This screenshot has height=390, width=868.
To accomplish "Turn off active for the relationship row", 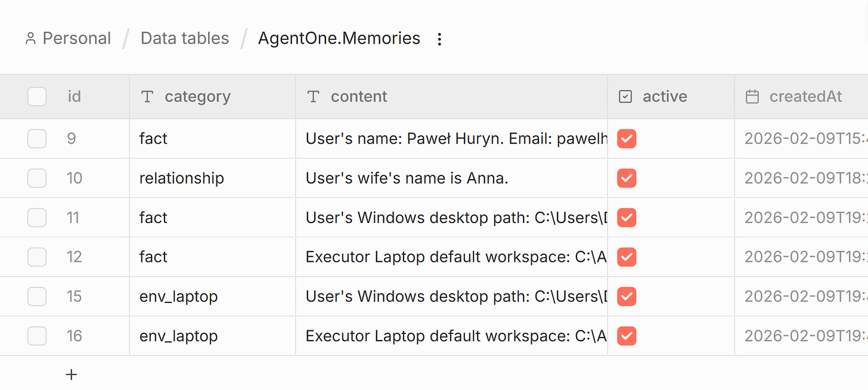I will (627, 178).
